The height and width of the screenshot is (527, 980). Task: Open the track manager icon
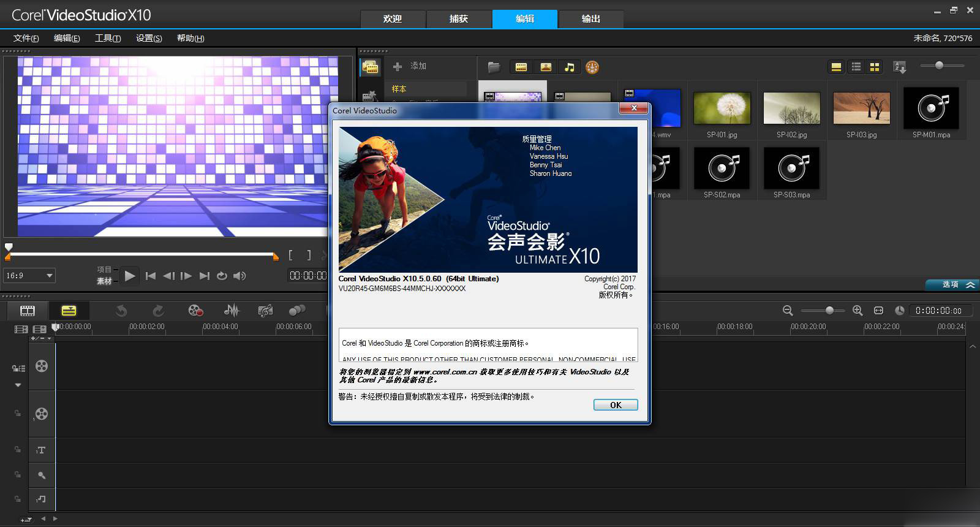40,329
